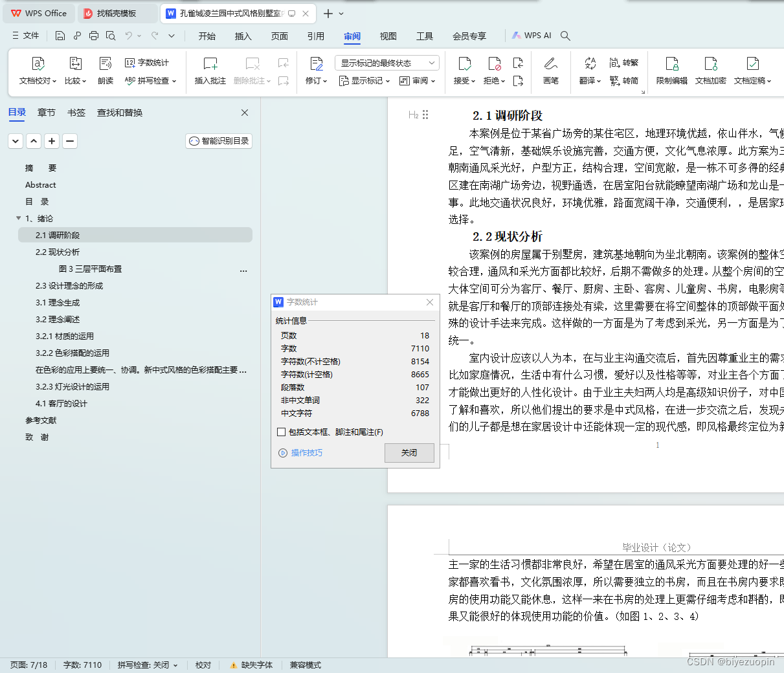Close the 字数统计 dialog with X
The height and width of the screenshot is (673, 784).
click(430, 302)
